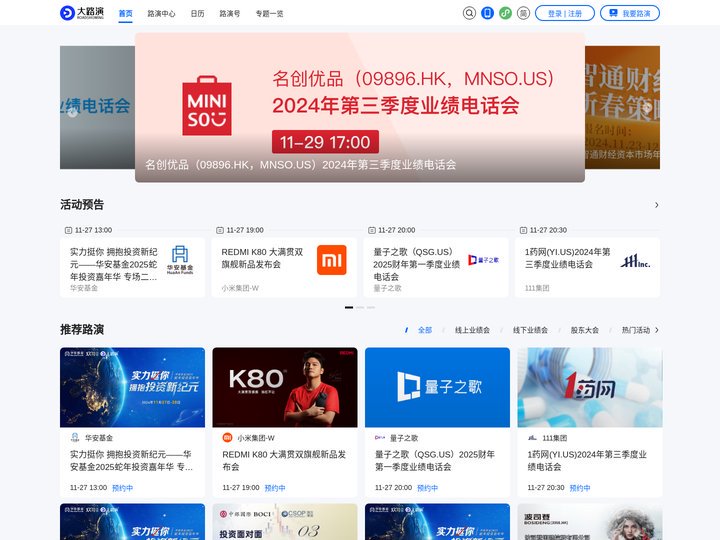
Task: Click 预约中 for the 11-27 20:00 roadshow
Action: click(x=427, y=488)
